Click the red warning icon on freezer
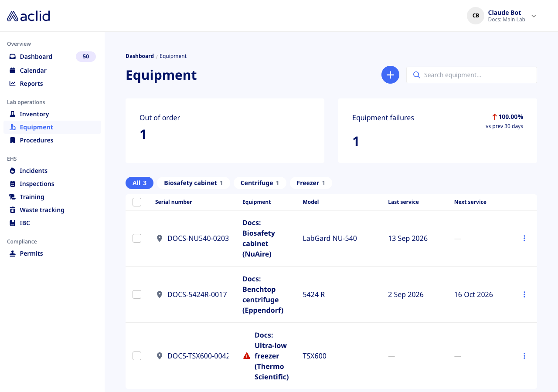The height and width of the screenshot is (392, 558). [x=247, y=356]
